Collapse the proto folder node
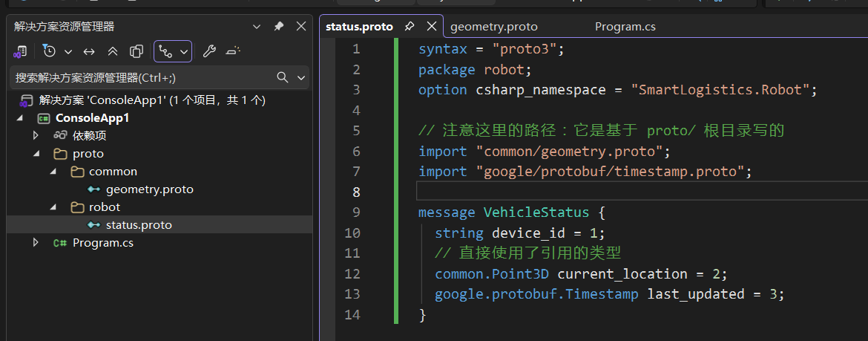Viewport: 868px width, 341px height. 36,154
